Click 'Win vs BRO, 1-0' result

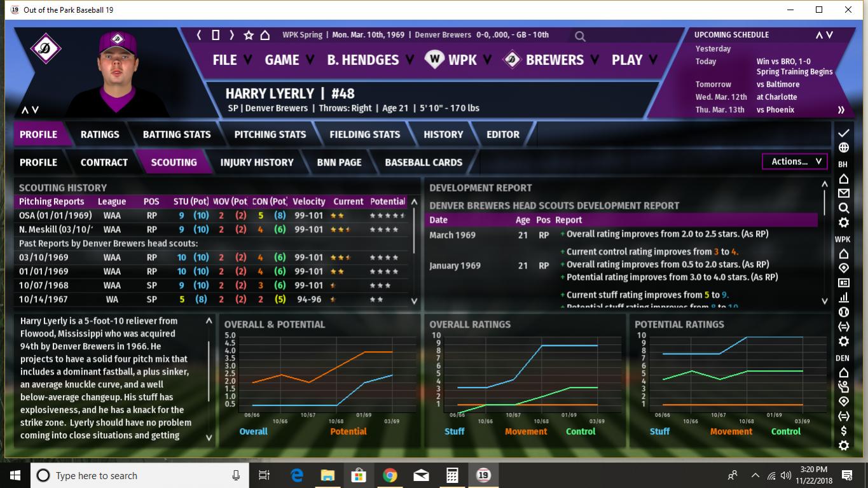pos(783,62)
